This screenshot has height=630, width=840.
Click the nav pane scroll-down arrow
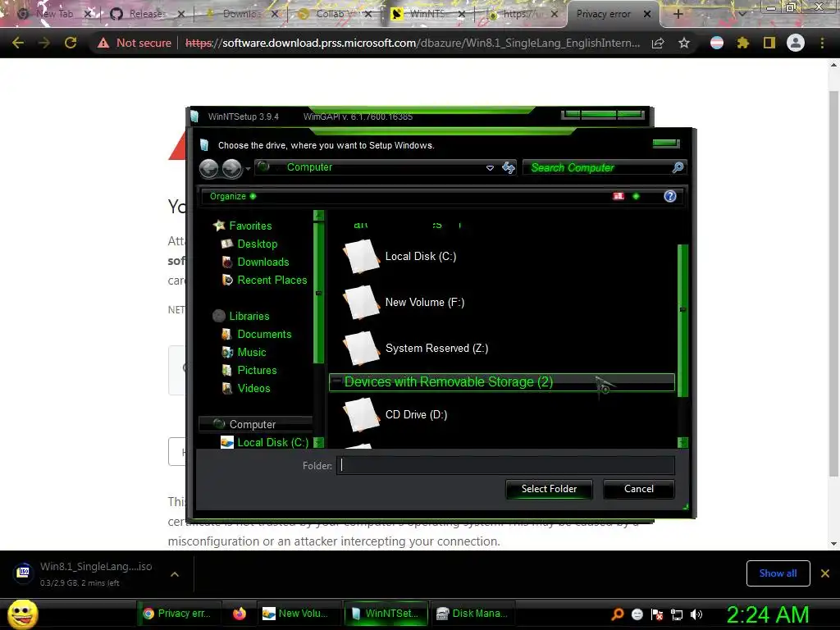(x=318, y=442)
